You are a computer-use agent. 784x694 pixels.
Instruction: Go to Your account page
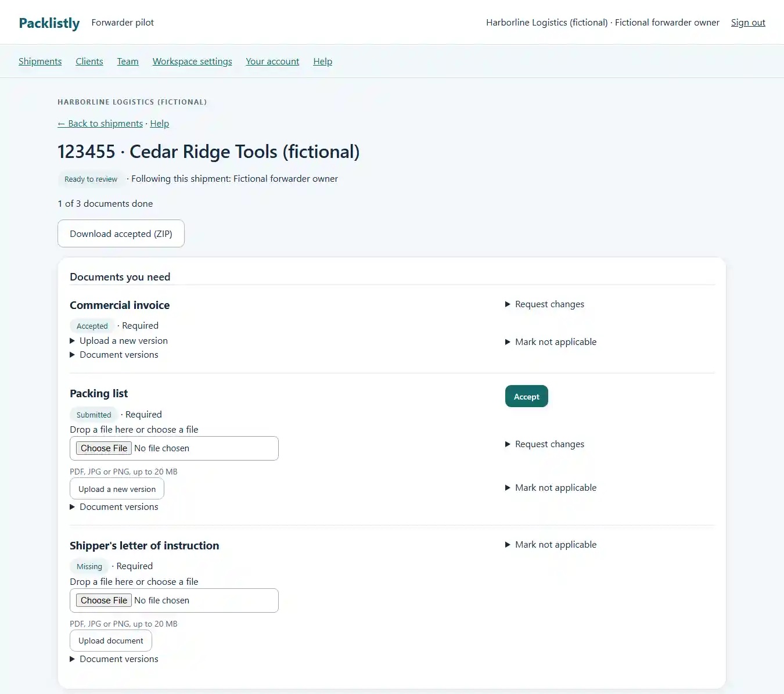pos(272,62)
